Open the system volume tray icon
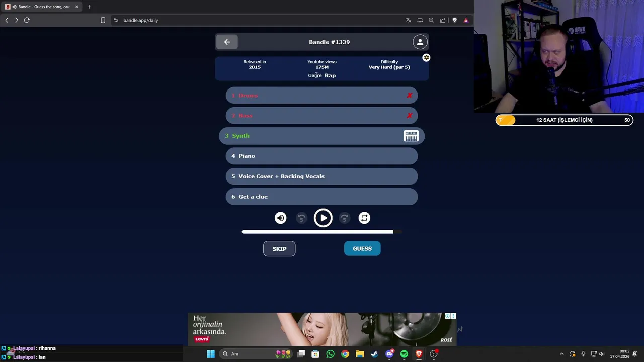Screen dimensions: 644x362 [601, 354]
